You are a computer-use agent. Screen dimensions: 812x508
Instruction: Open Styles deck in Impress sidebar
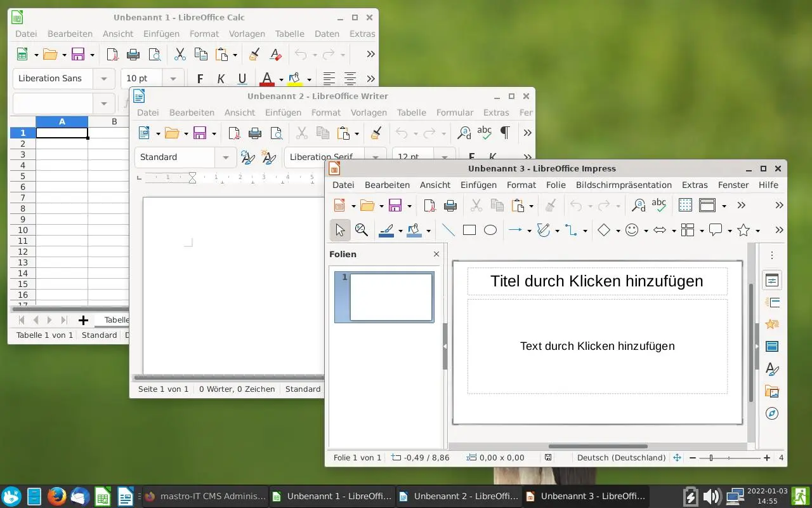(x=772, y=369)
